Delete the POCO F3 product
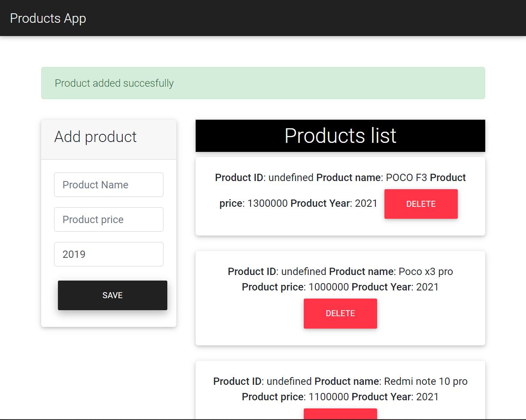This screenshot has width=526, height=420. click(420, 204)
